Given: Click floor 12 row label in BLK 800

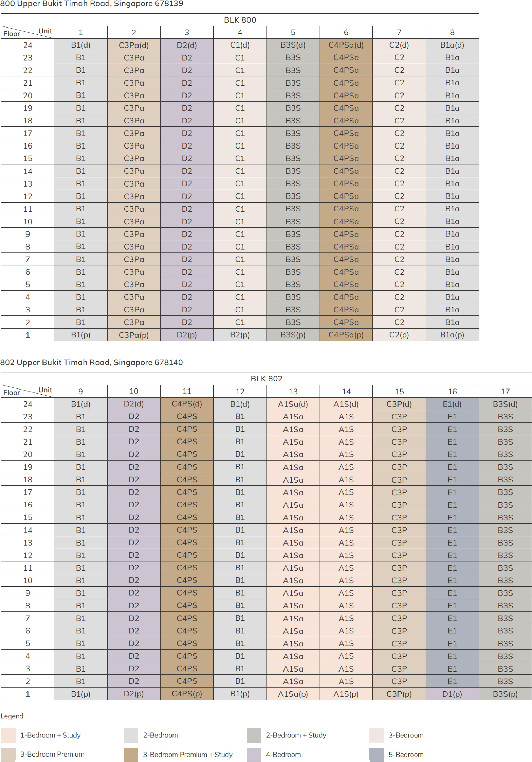Looking at the screenshot, I should [x=28, y=196].
